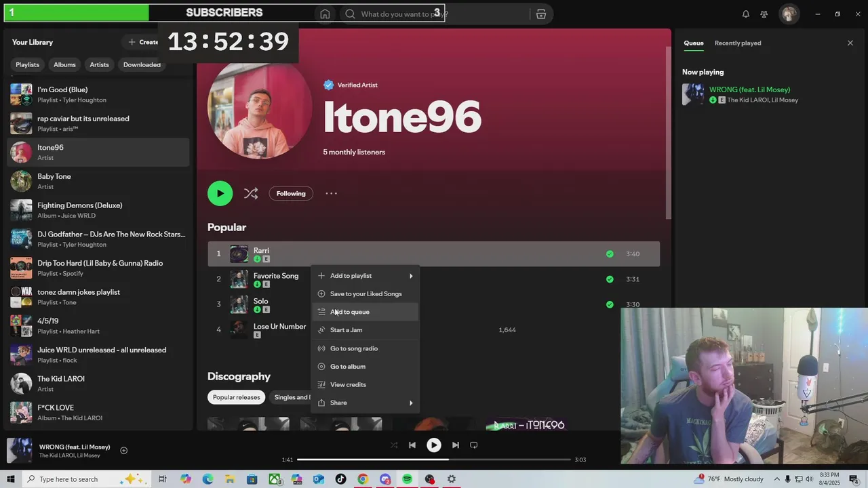Open the Solo track album thumbnail
Viewport: 868px width, 488px height.
click(x=239, y=304)
